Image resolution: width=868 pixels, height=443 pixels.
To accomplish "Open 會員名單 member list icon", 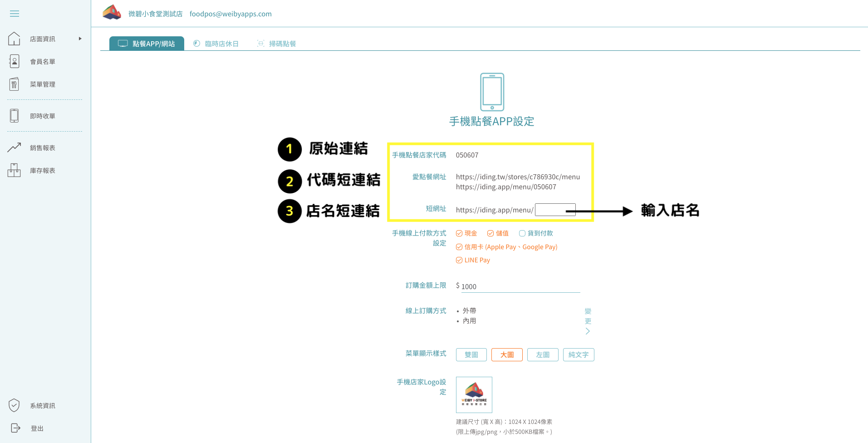I will click(14, 61).
